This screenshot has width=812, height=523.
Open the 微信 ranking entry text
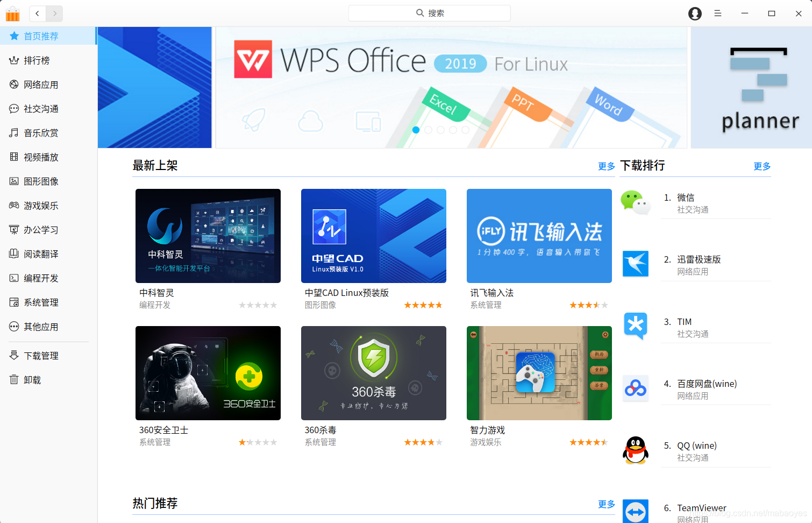(686, 197)
